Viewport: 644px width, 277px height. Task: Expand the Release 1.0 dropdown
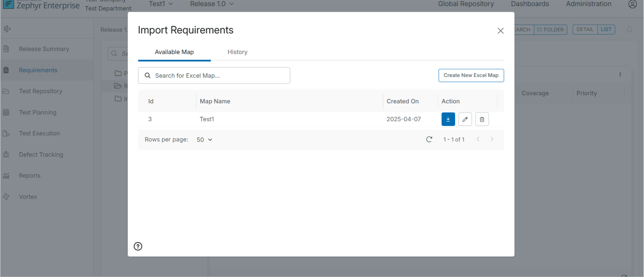point(212,4)
